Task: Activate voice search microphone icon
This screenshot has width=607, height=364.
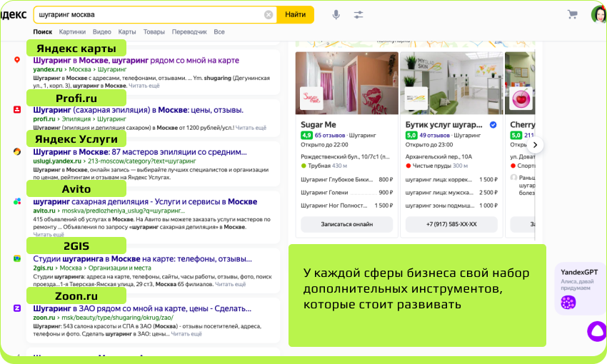Action: pyautogui.click(x=336, y=15)
